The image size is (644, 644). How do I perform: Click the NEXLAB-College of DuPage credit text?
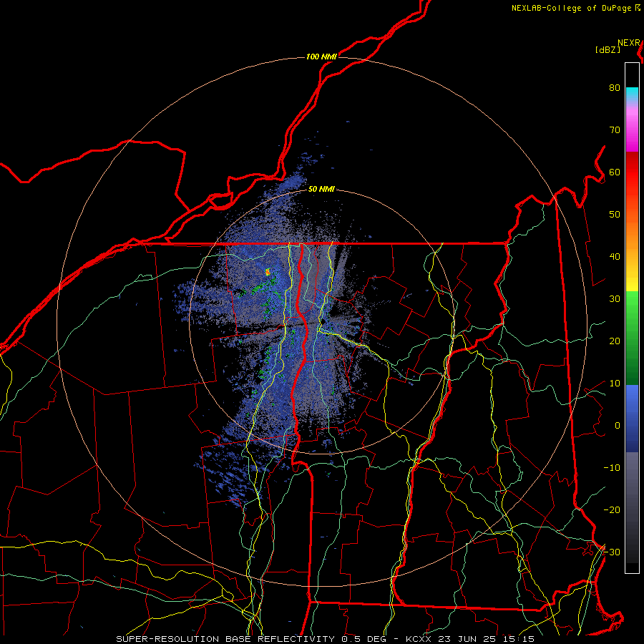coord(572,8)
